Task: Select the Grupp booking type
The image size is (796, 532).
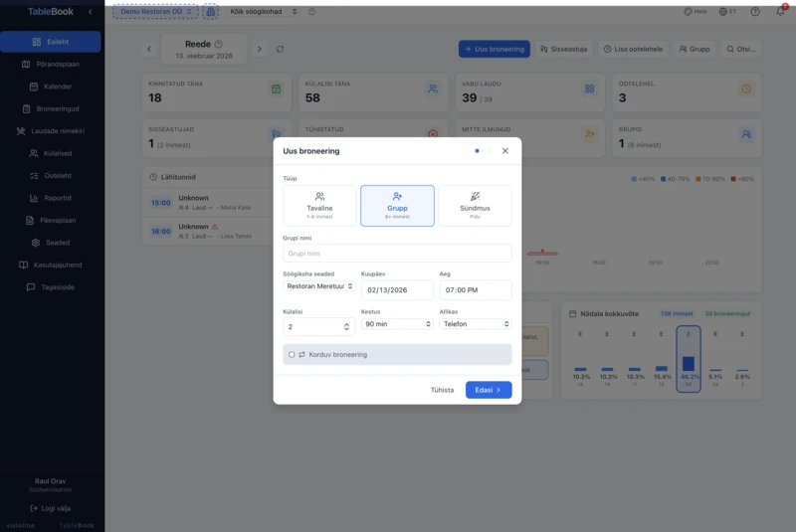Action: 397,205
